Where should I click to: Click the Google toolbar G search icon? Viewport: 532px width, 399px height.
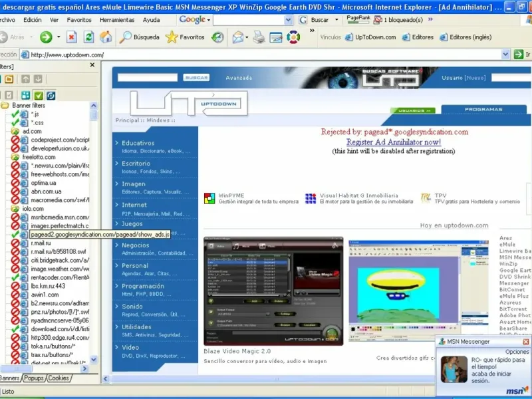pyautogui.click(x=303, y=20)
